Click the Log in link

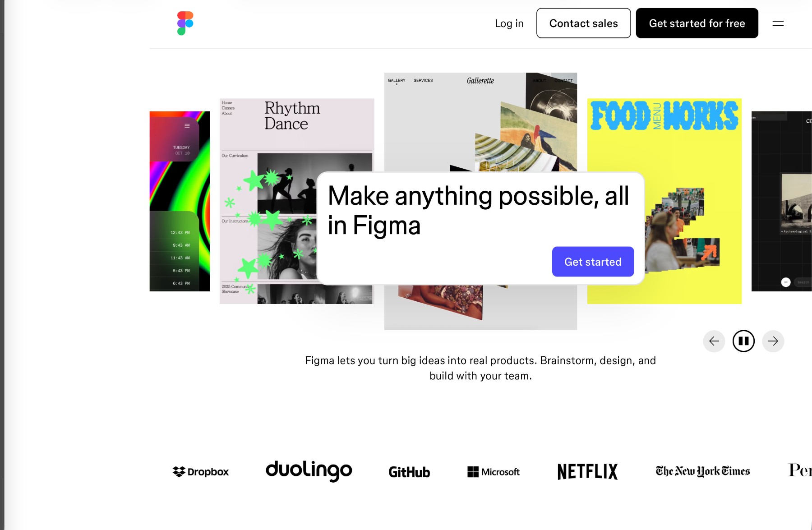point(509,23)
